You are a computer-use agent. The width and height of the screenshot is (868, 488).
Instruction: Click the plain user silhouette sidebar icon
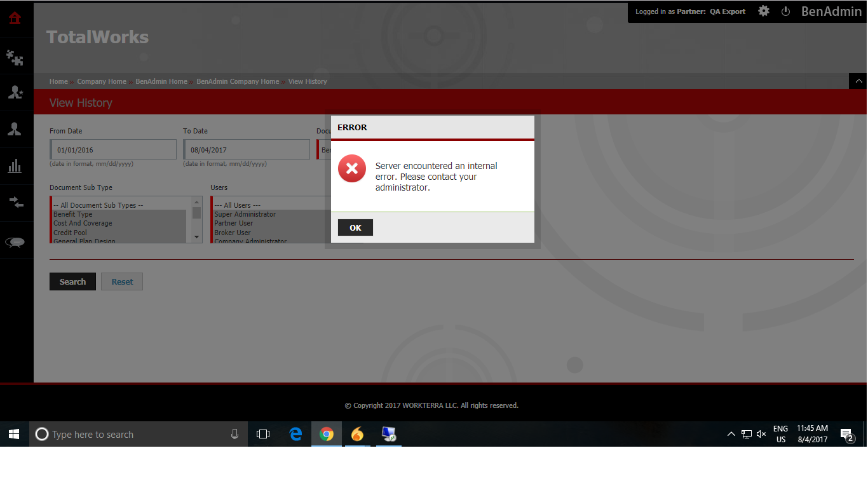[15, 128]
